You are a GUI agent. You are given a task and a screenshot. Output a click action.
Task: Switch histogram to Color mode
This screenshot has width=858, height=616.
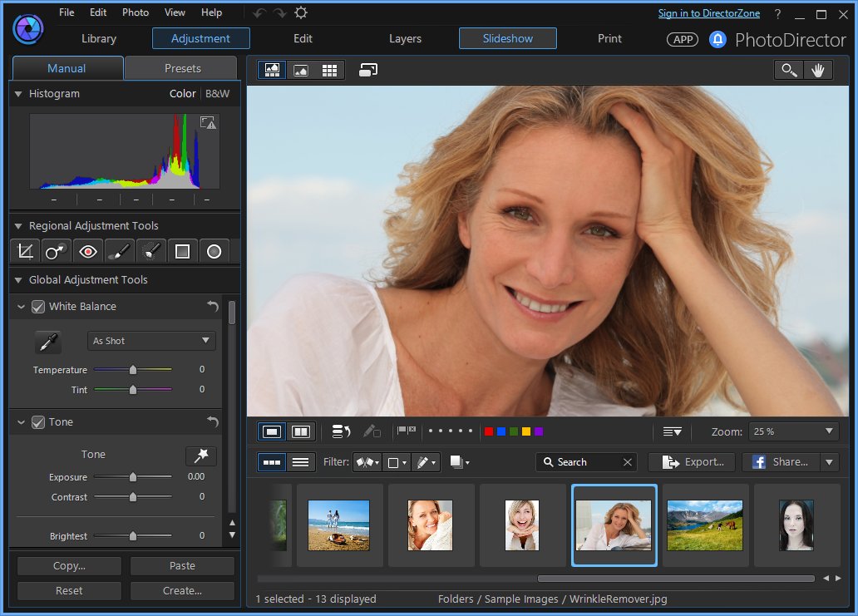click(182, 94)
